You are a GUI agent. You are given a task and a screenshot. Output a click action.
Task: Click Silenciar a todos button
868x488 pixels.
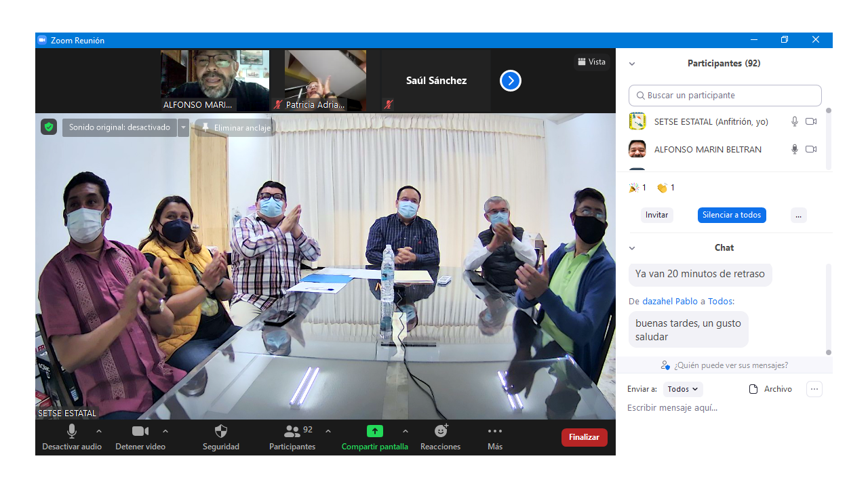pos(732,215)
